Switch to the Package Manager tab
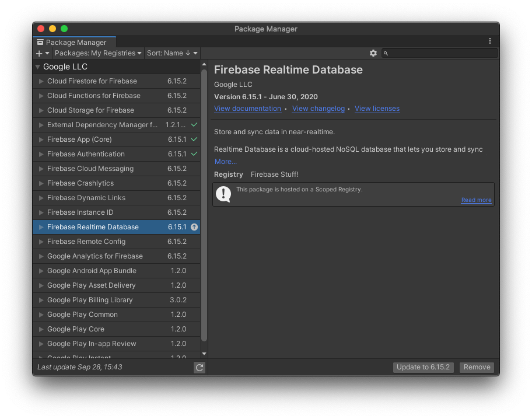The width and height of the screenshot is (532, 419). pyautogui.click(x=75, y=42)
